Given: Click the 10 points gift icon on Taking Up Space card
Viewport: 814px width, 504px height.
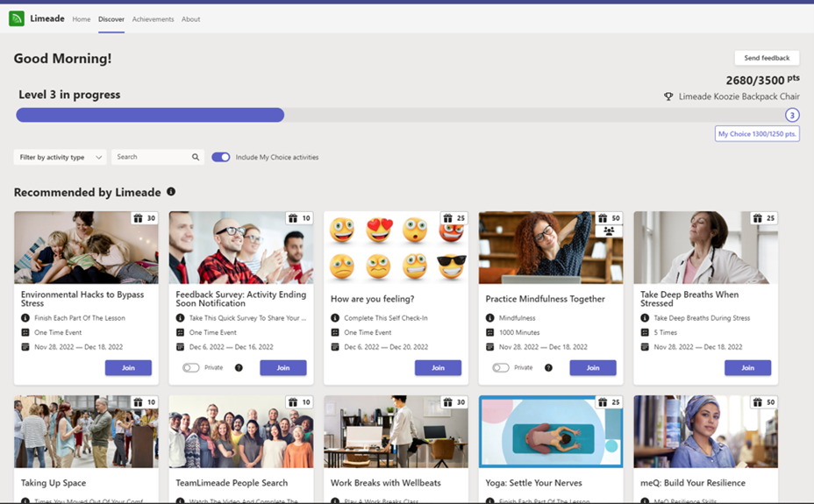Looking at the screenshot, I should [138, 402].
